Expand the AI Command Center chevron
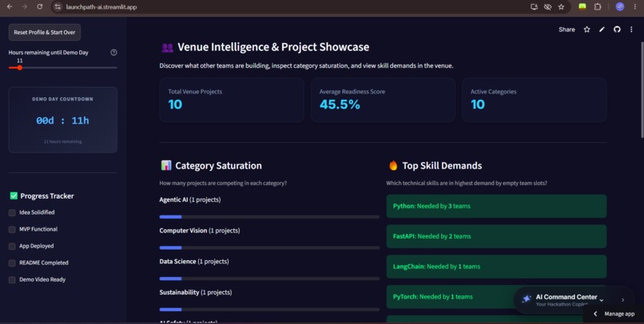Image resolution: width=644 pixels, height=324 pixels. pyautogui.click(x=602, y=300)
